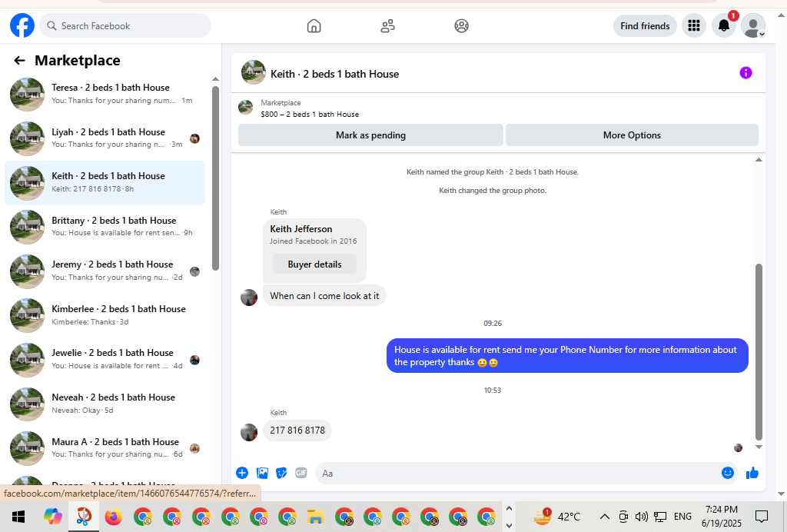Open Brittany's 2 beds 1 bath conversation
Viewport: 787px width, 532px height.
click(x=105, y=227)
